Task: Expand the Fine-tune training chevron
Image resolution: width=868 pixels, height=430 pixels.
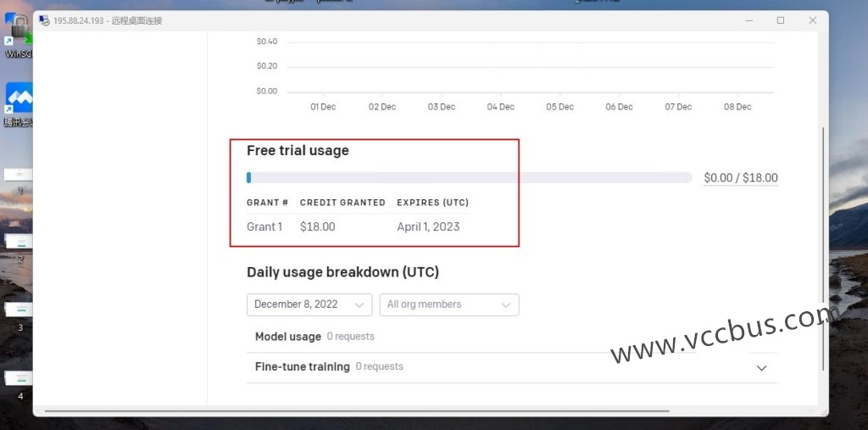Action: coord(761,368)
